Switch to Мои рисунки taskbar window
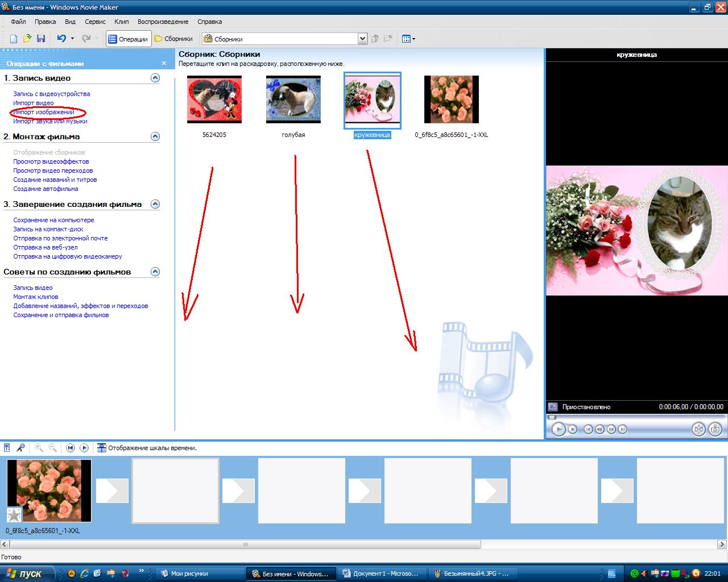The width and height of the screenshot is (728, 582). (x=200, y=573)
